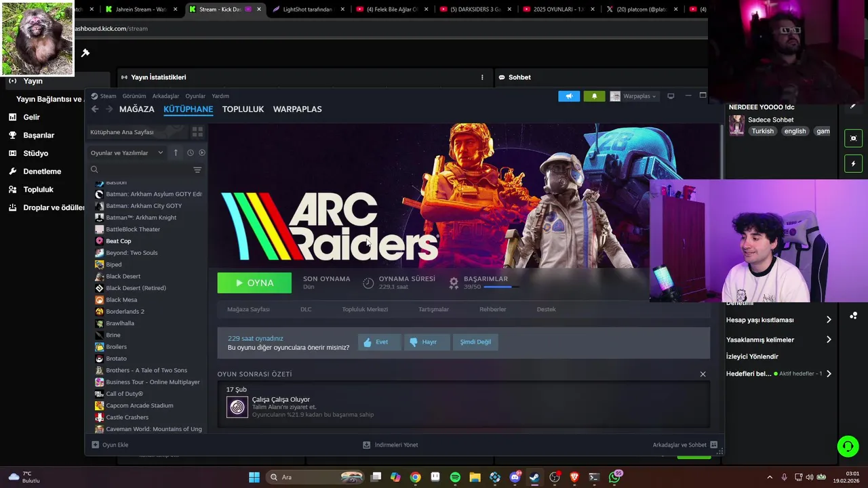The width and height of the screenshot is (868, 488).
Task: Click the Çalışa Çalışa Oluyor achievement icon
Action: tap(237, 407)
